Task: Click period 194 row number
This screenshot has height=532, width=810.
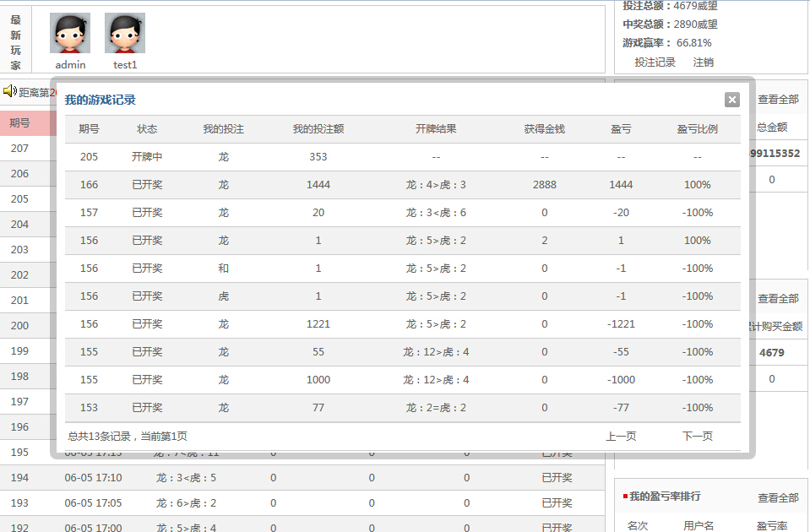Action: click(19, 478)
